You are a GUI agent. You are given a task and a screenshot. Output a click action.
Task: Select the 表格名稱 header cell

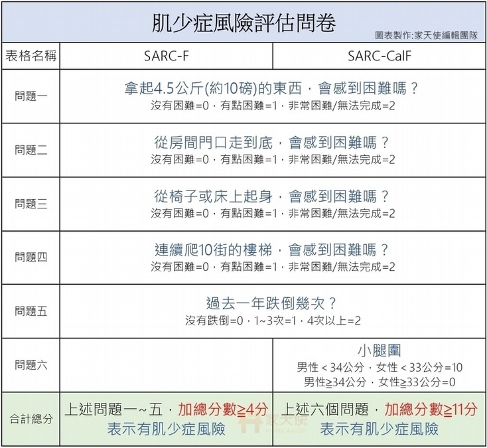31,56
